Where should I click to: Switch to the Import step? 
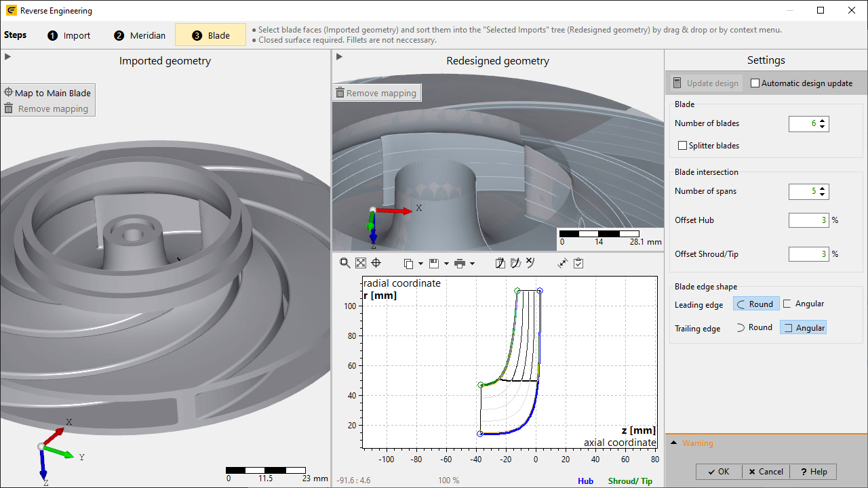[69, 35]
